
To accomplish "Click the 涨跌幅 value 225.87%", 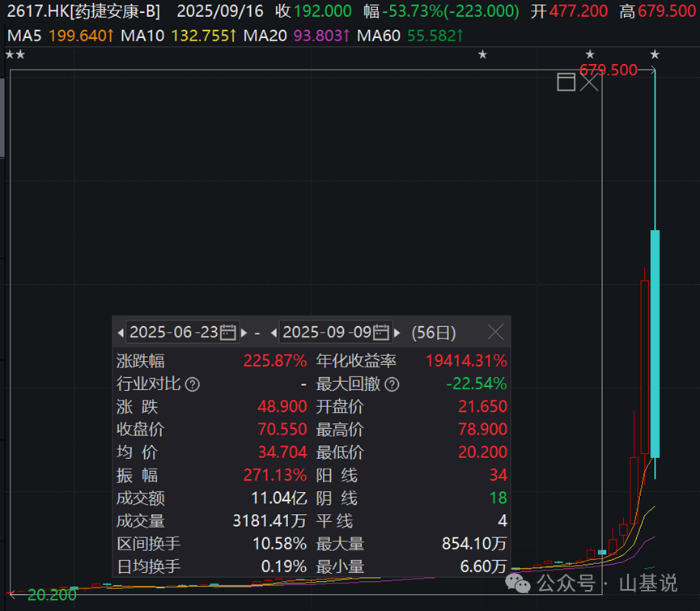I will click(x=275, y=361).
